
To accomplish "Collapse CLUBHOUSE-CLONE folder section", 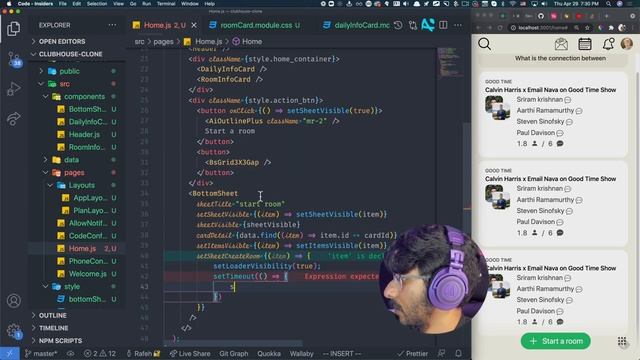I will 70,54.
